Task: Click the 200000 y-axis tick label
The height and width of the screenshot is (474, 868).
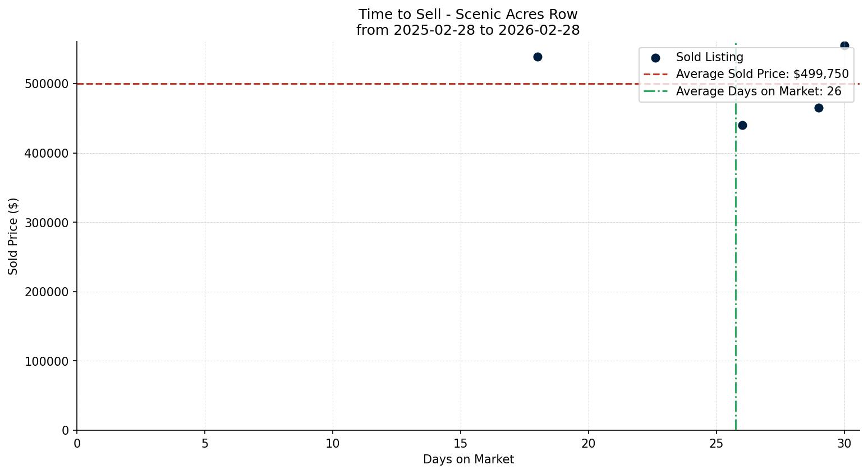Action: point(46,292)
